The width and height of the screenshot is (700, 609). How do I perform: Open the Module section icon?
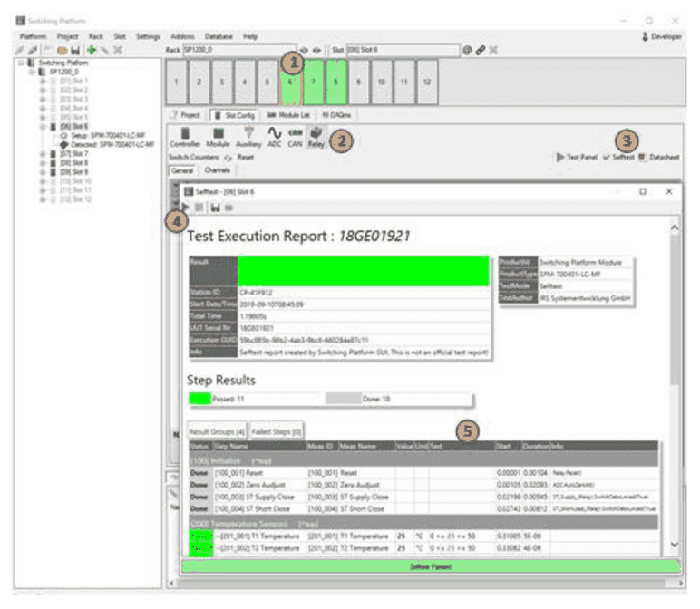tap(218, 138)
